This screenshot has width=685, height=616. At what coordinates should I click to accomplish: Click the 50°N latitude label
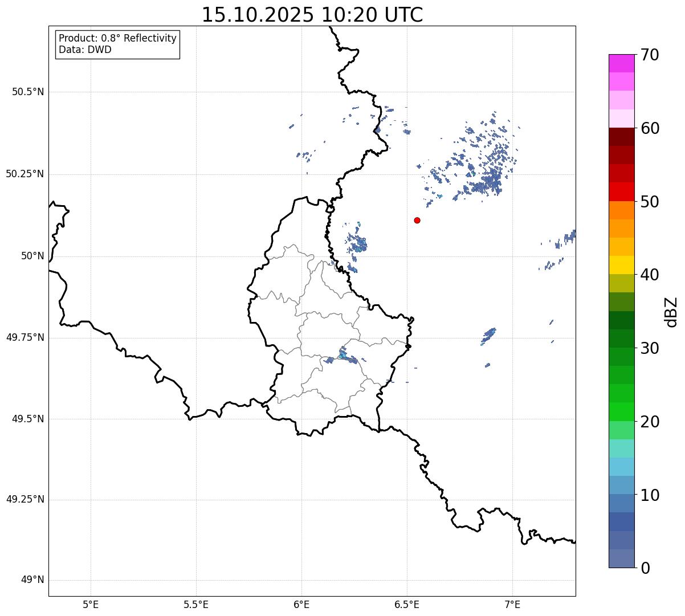32,256
